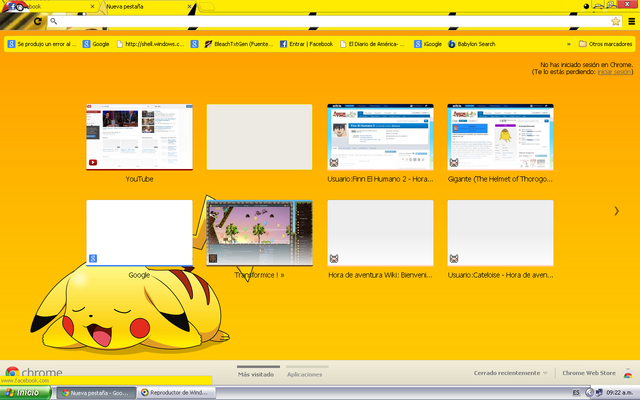The image size is (640, 400).
Task: Click the unlabeled Google icon bookmark
Action: (195, 44)
